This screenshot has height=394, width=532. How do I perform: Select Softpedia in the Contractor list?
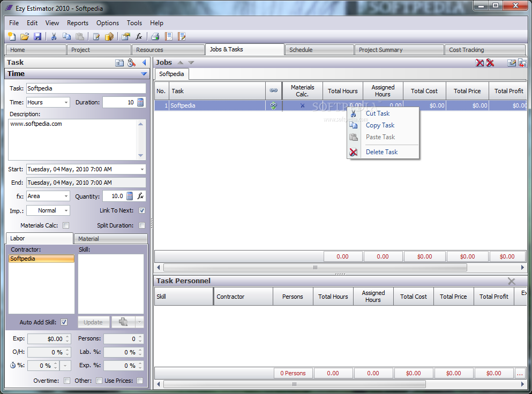tap(41, 259)
